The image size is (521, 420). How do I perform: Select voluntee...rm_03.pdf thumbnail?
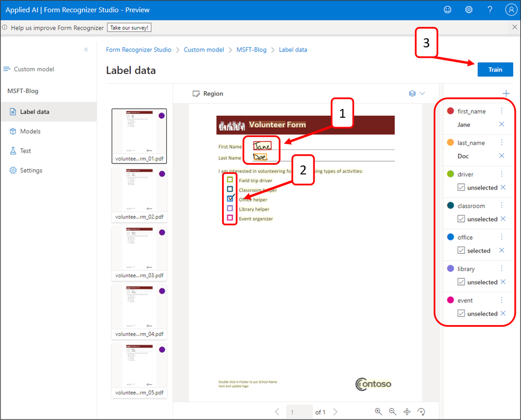click(139, 253)
